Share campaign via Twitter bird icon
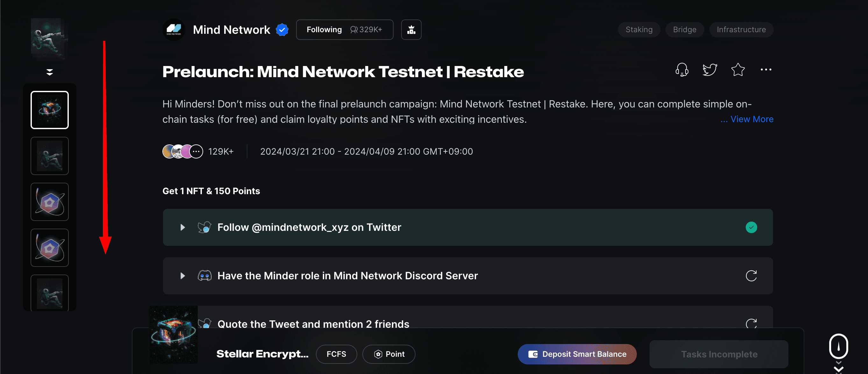The image size is (868, 374). tap(710, 70)
